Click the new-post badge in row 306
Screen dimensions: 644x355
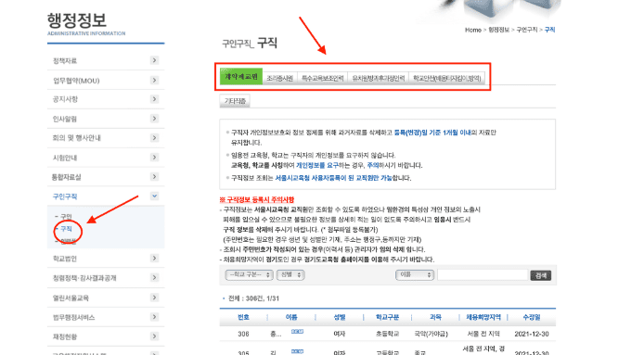pyautogui.click(x=297, y=332)
